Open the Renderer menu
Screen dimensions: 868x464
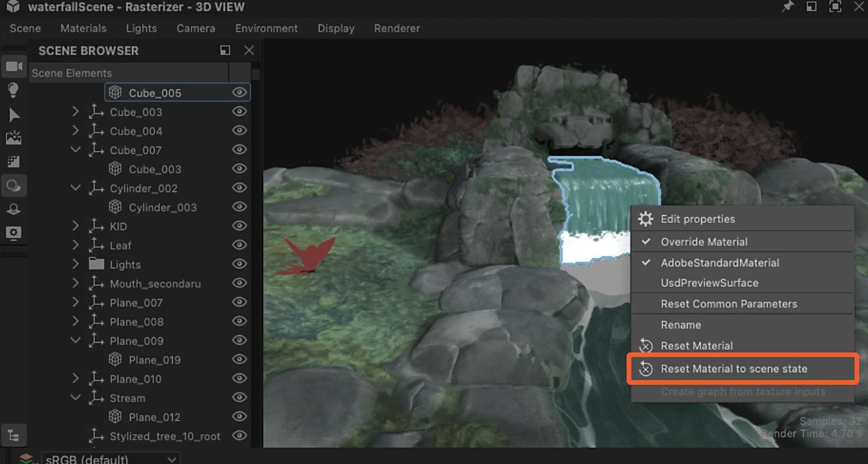click(x=397, y=28)
